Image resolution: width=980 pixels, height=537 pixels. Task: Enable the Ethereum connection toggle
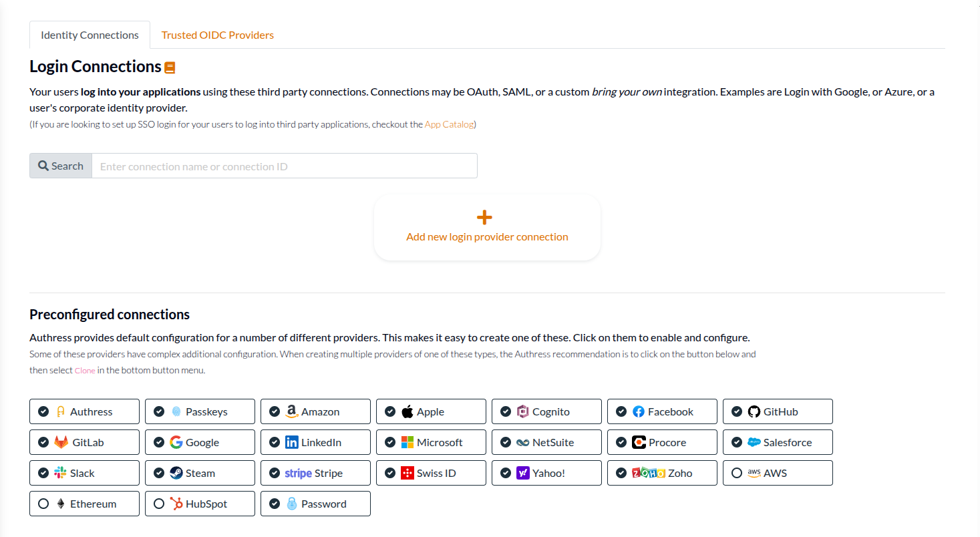coord(43,503)
